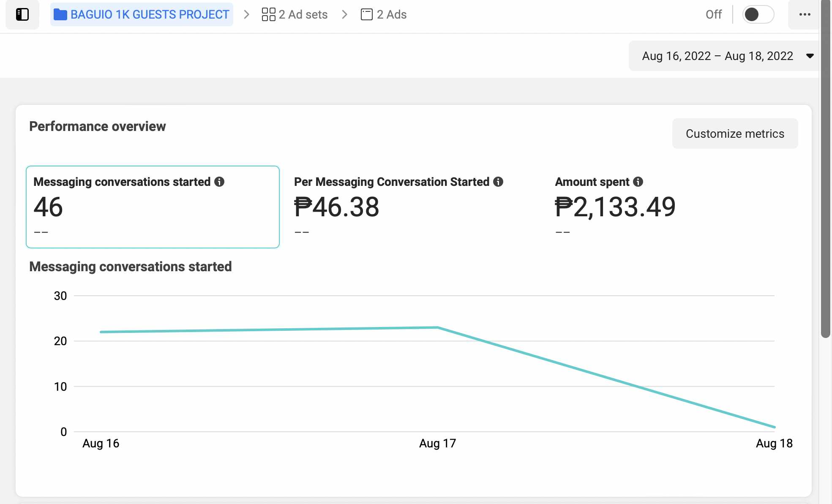Toggle the campaign on/off switch
Screen dimensions: 832x504
(758, 14)
